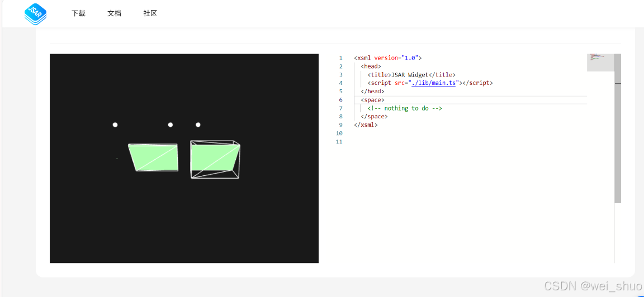Viewport: 644px width, 297px height.
Task: Click the editor vertical scrollbar thumb
Action: (x=618, y=128)
